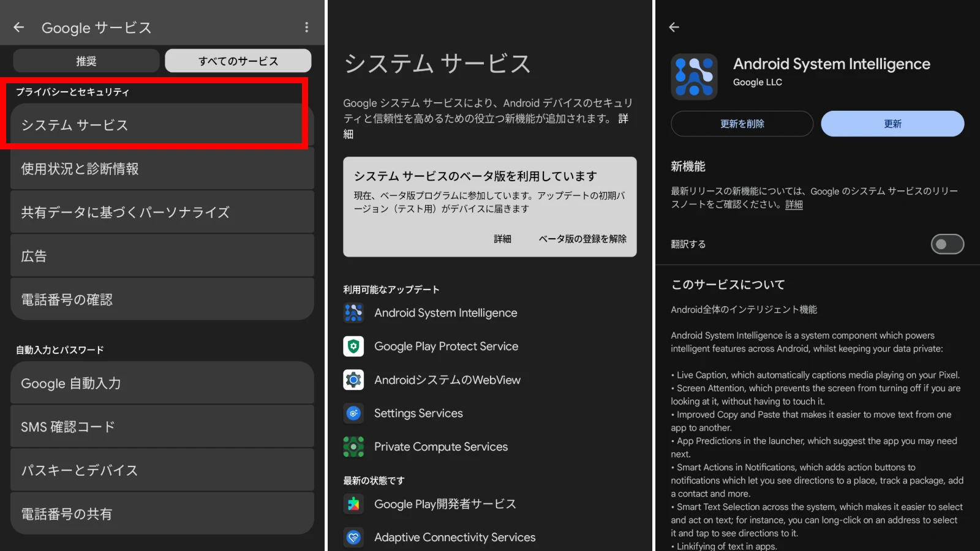Open SMS 確認コード

(162, 427)
